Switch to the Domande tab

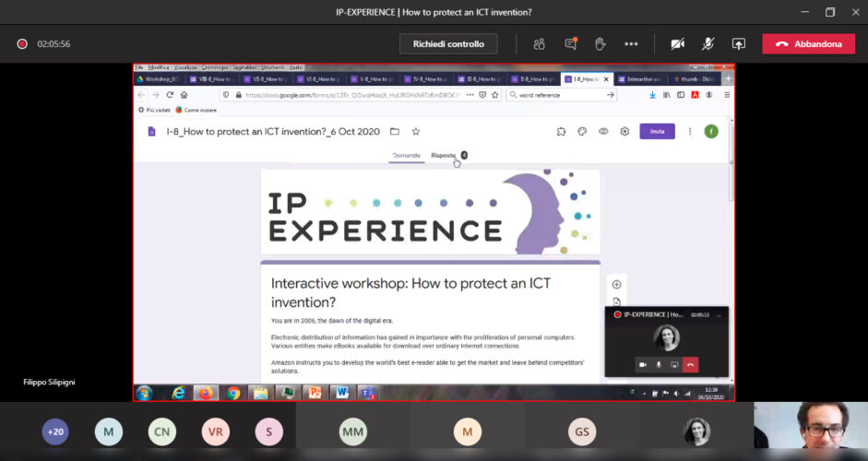tap(406, 156)
